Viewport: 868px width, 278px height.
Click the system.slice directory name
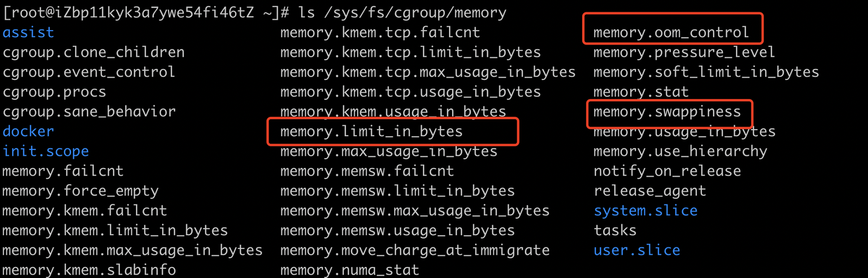(x=646, y=211)
